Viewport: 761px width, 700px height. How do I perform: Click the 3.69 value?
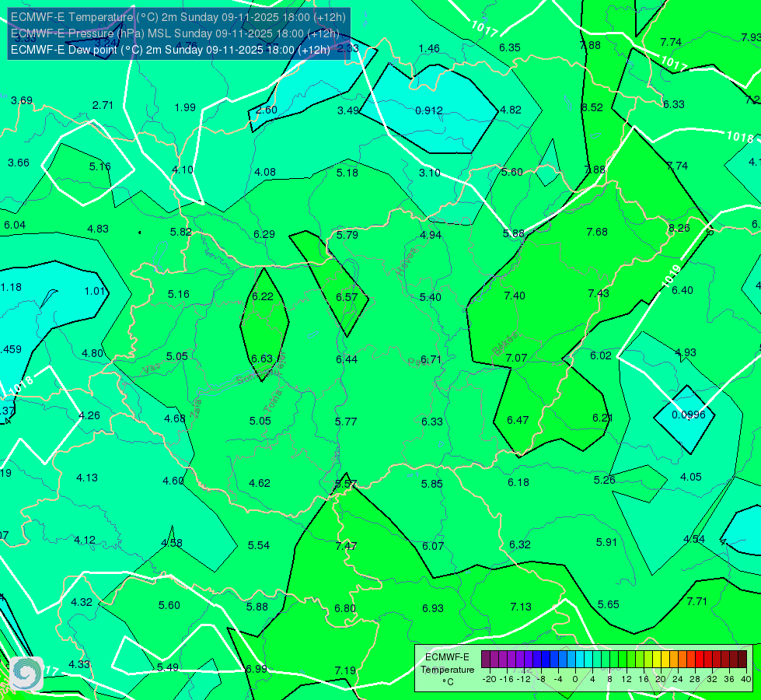click(22, 100)
